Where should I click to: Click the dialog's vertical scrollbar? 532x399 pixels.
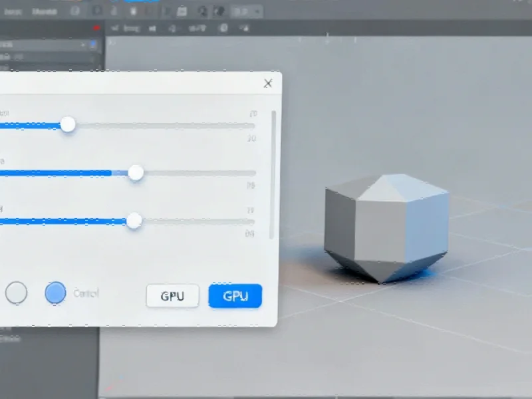273,173
